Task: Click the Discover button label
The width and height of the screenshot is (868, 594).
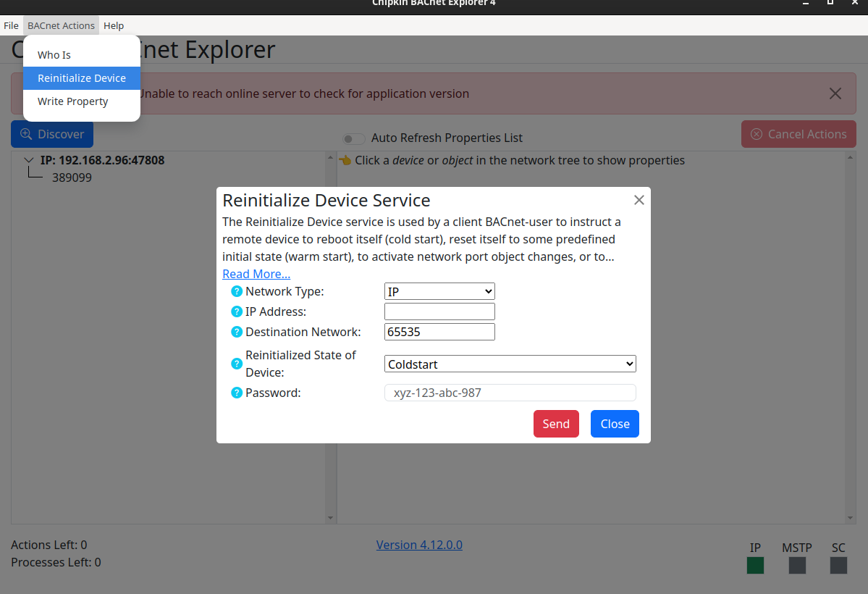Action: pyautogui.click(x=61, y=134)
